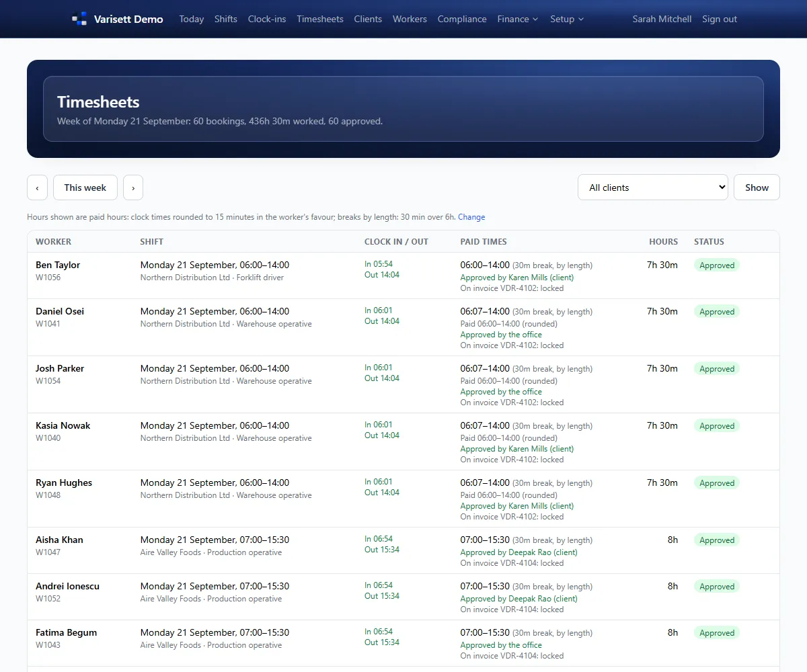Click the HOURS column header
The height and width of the screenshot is (672, 807).
click(x=663, y=241)
